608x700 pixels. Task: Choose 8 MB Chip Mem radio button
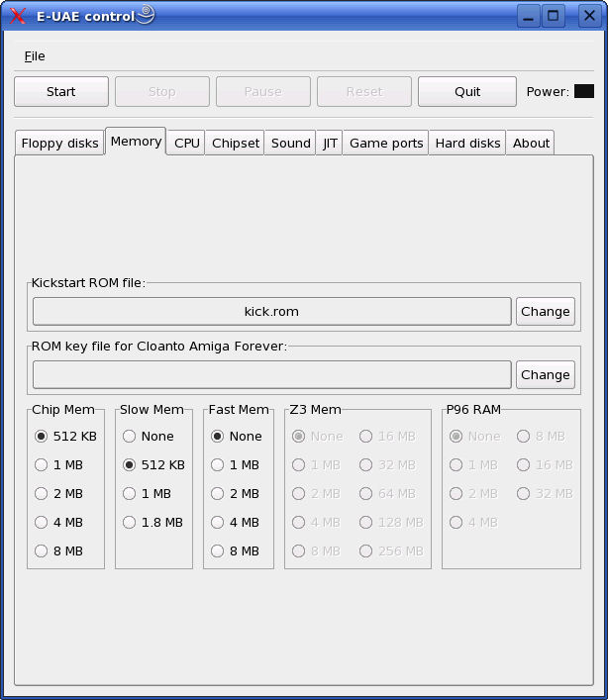point(42,550)
